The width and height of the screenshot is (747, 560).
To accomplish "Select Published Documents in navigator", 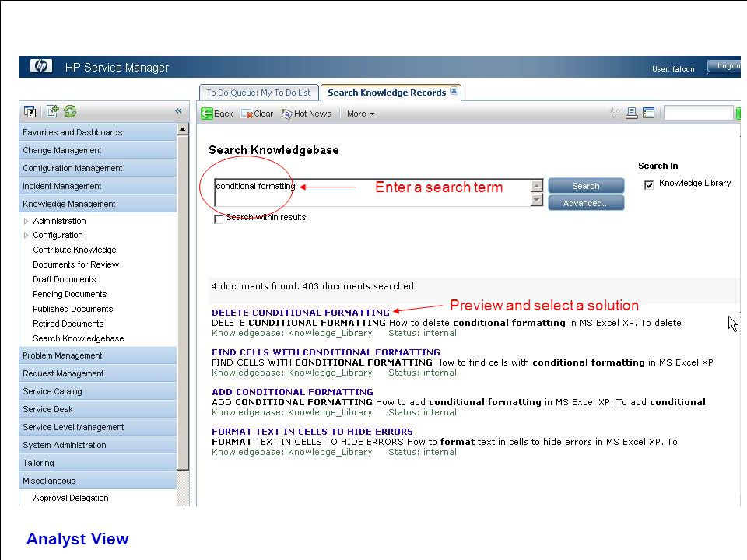I will (x=73, y=309).
